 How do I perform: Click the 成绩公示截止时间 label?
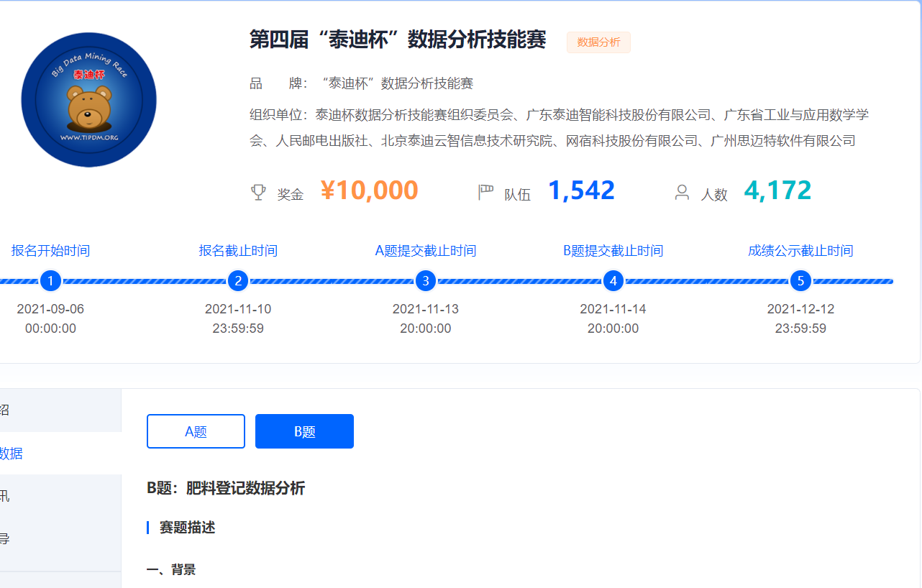pyautogui.click(x=800, y=251)
